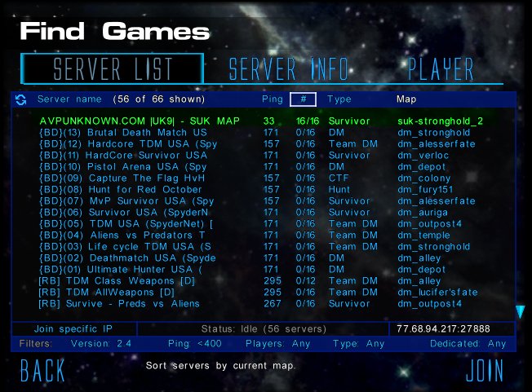Sort servers by Ping column header
Image resolution: width=532 pixels, height=392 pixels.
272,99
